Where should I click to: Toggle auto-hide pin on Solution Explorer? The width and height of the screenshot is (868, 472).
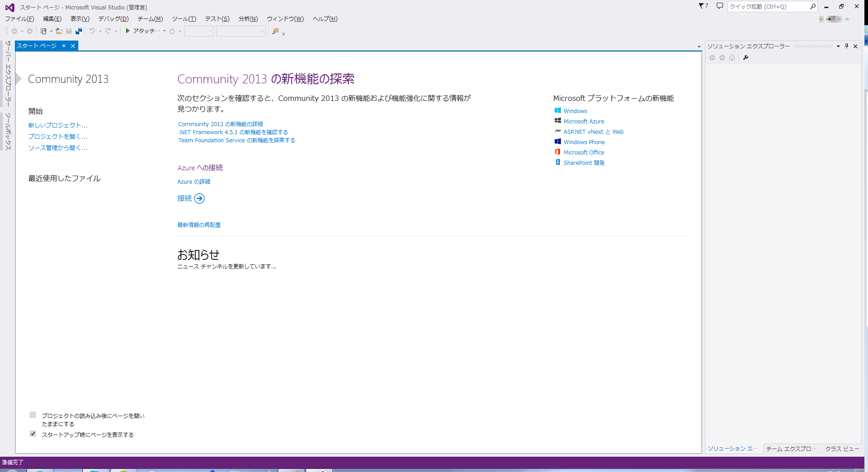click(847, 46)
